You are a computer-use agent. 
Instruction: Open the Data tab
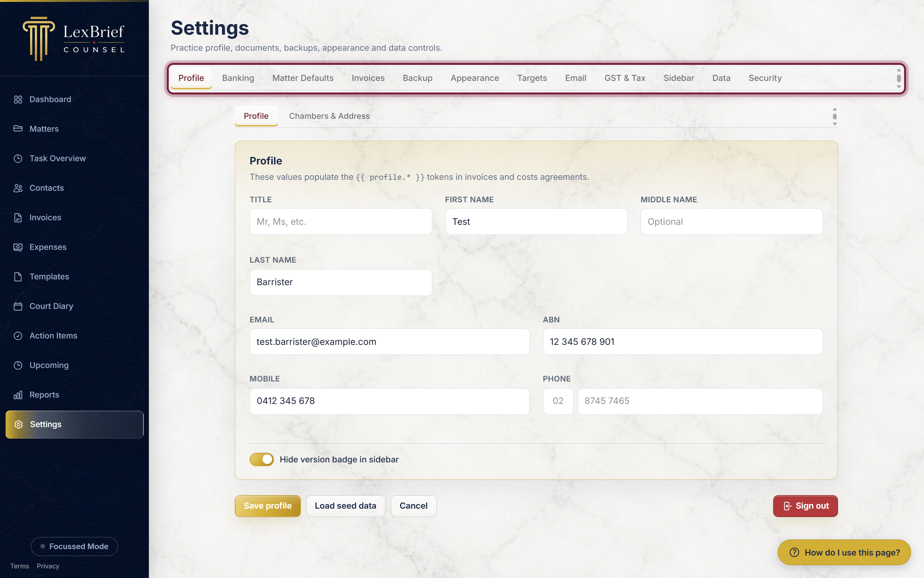(x=721, y=78)
